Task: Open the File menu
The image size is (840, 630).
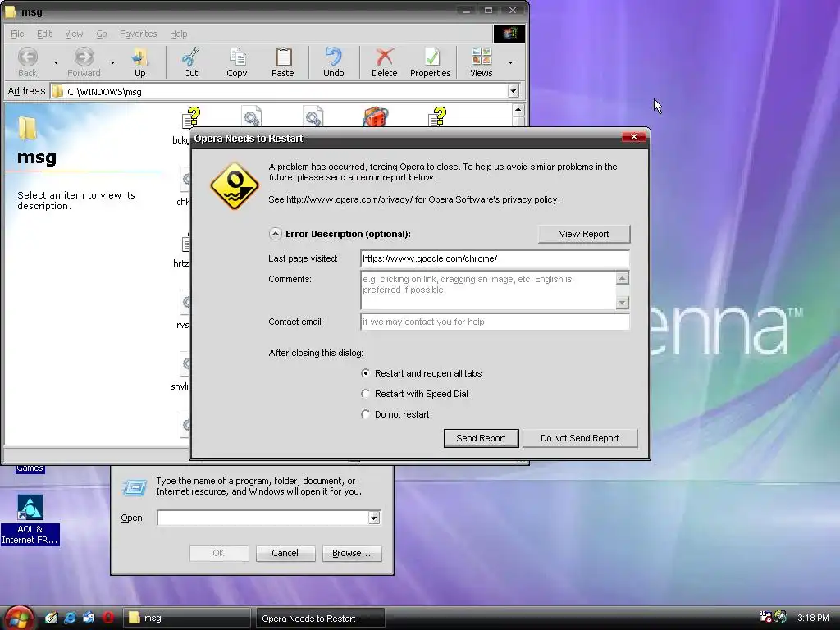Action: pyautogui.click(x=17, y=34)
